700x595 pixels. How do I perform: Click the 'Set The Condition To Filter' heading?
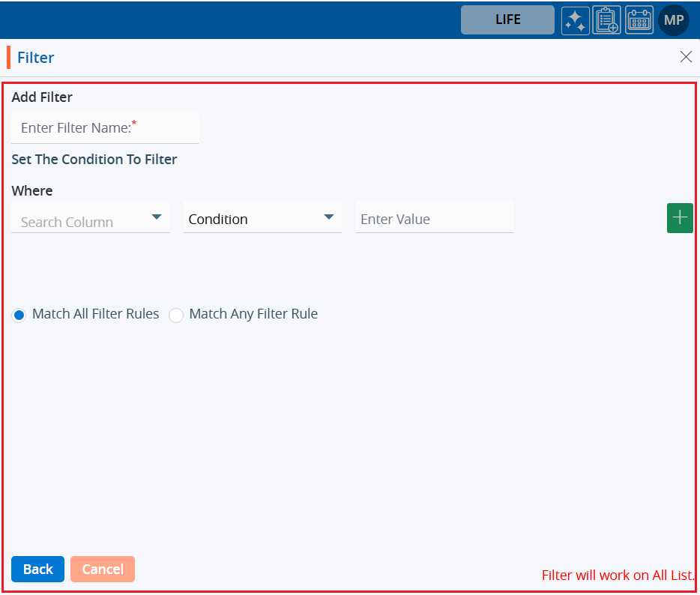[94, 160]
